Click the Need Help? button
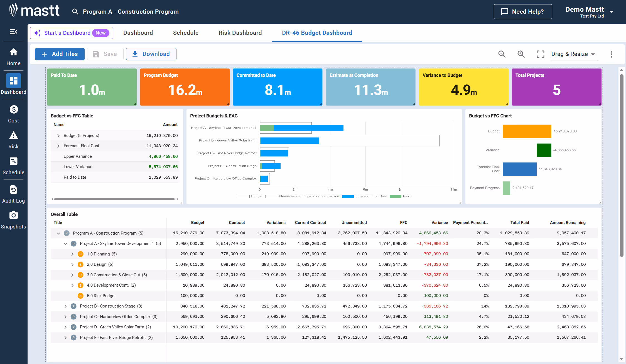Image resolution: width=626 pixels, height=364 pixels. coord(523,12)
